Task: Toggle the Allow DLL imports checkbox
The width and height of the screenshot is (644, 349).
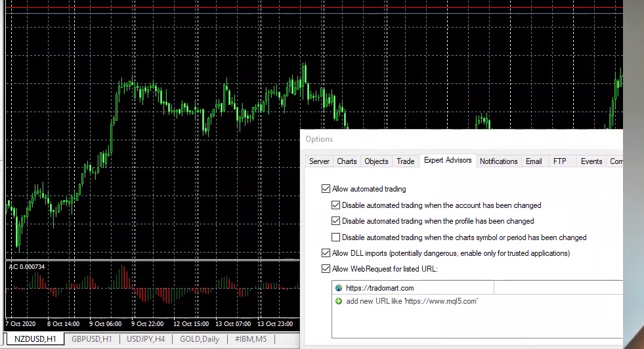Action: (326, 253)
